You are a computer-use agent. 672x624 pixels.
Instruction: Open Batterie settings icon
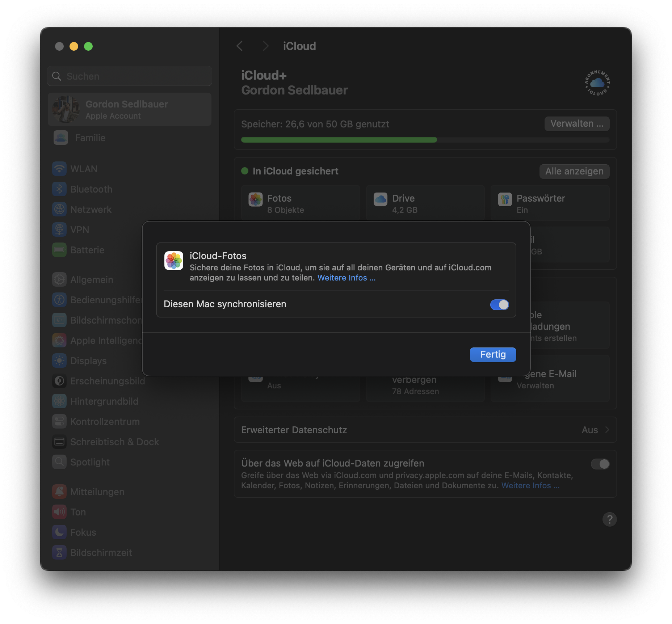tap(59, 250)
